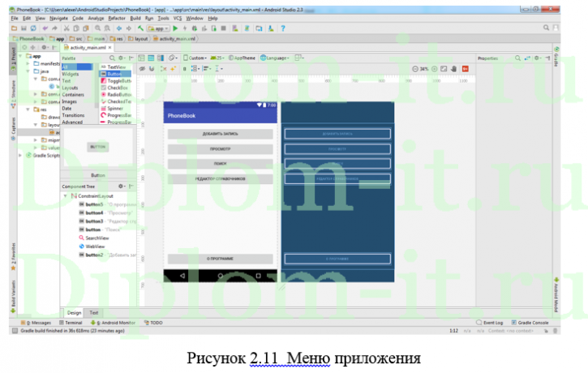
Task: Open Search Everywhere magnifier at top right
Action: (546, 28)
